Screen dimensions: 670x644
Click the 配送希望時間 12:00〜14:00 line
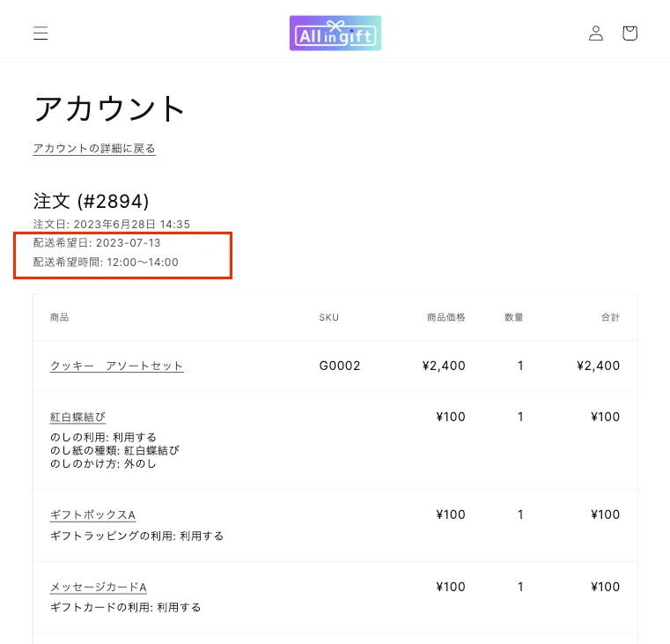pos(106,262)
